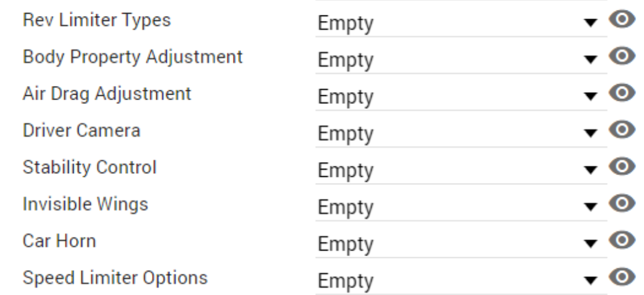Click the Air Drag Adjustment eye icon
This screenshot has height=295, width=644.
click(x=622, y=93)
